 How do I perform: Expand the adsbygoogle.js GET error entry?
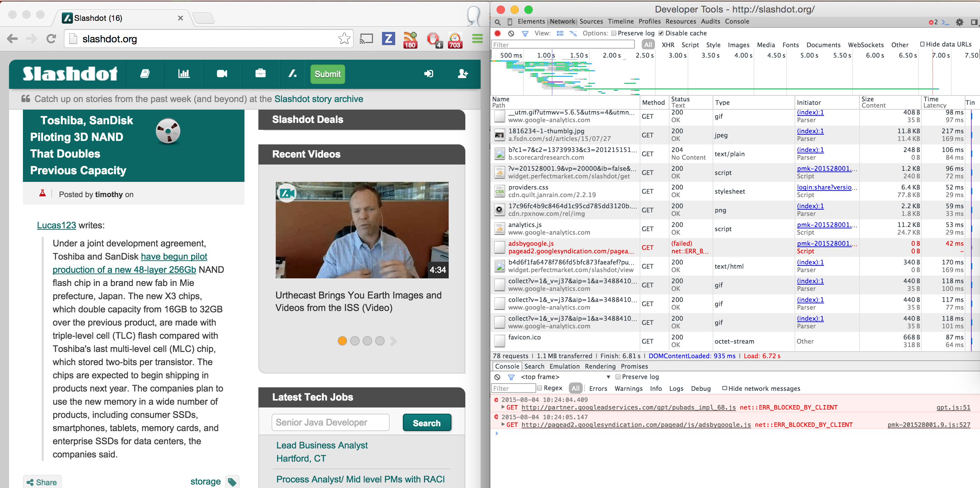(503, 424)
